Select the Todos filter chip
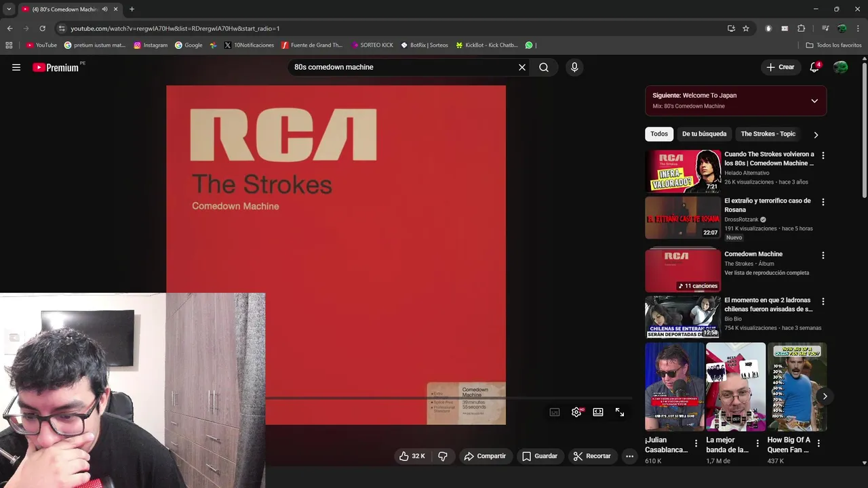The width and height of the screenshot is (868, 488). pos(659,134)
